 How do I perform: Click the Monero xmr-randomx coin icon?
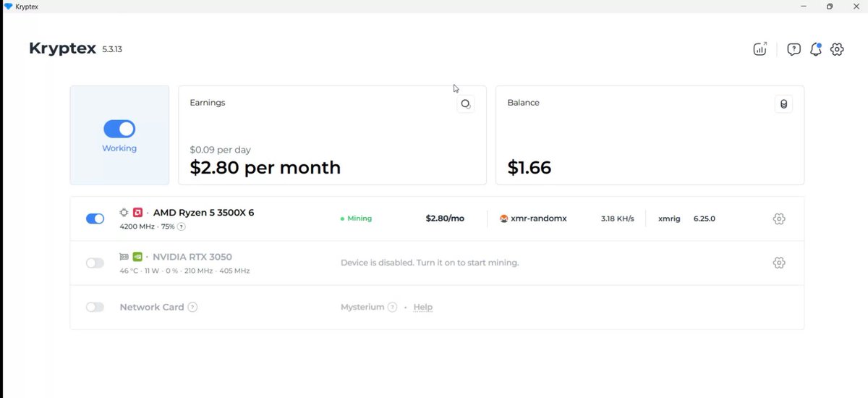[x=504, y=219]
